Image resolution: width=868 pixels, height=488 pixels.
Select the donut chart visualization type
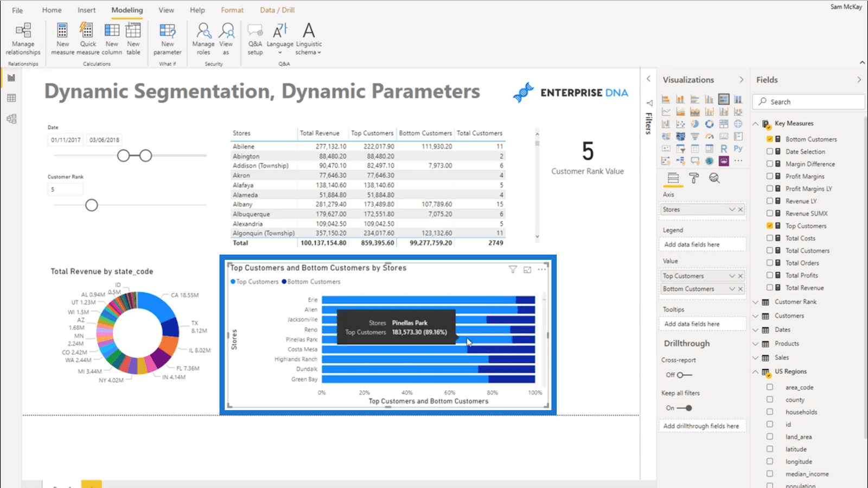[x=709, y=124]
